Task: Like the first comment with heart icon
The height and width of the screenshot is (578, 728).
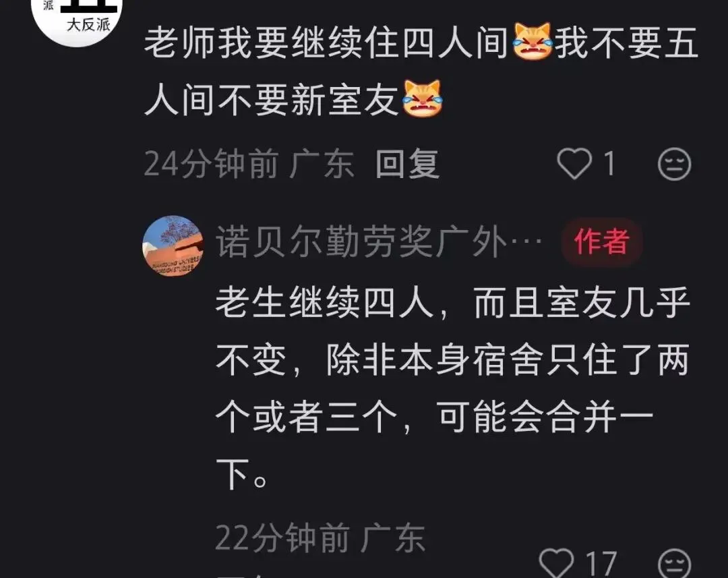Action: point(574,163)
